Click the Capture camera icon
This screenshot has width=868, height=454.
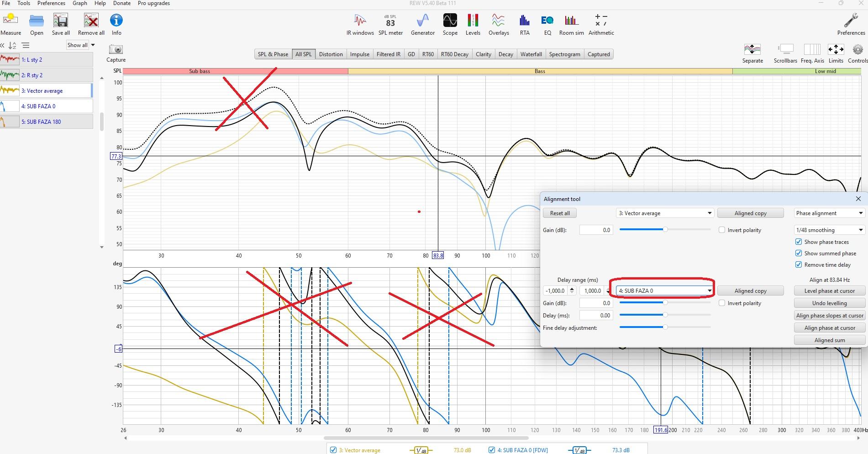(116, 49)
